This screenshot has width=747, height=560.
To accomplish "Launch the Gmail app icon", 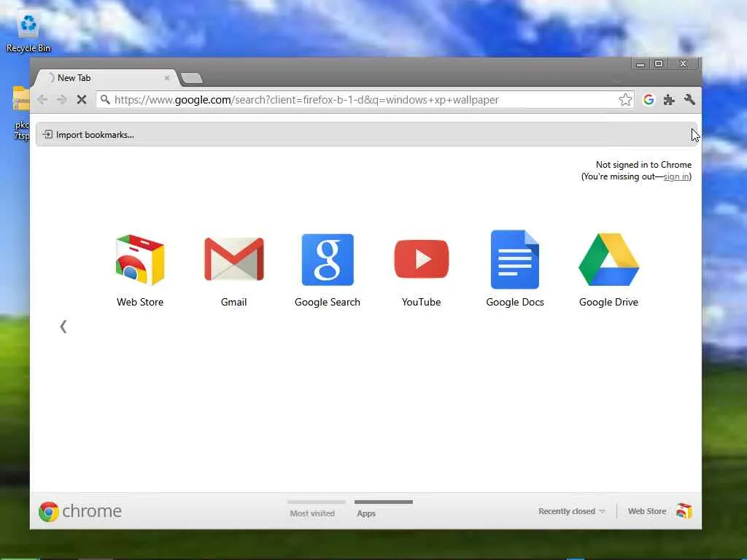I will pyautogui.click(x=234, y=259).
